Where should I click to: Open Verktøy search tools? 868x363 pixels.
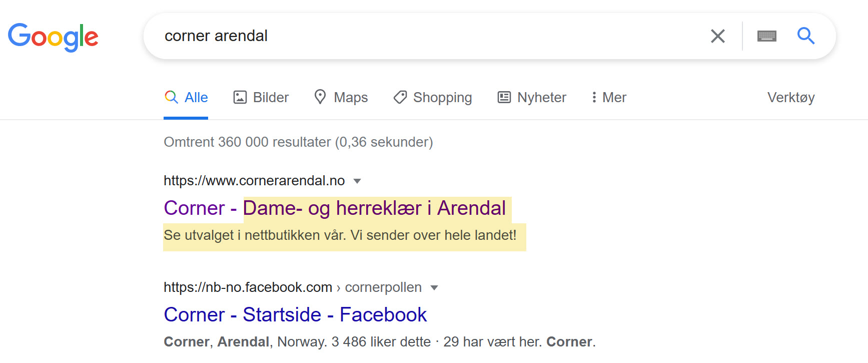791,97
